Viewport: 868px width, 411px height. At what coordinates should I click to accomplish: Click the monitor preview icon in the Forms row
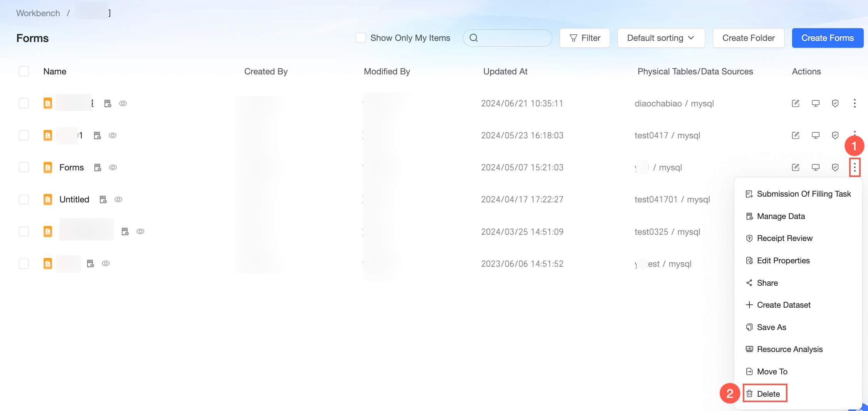tap(816, 167)
